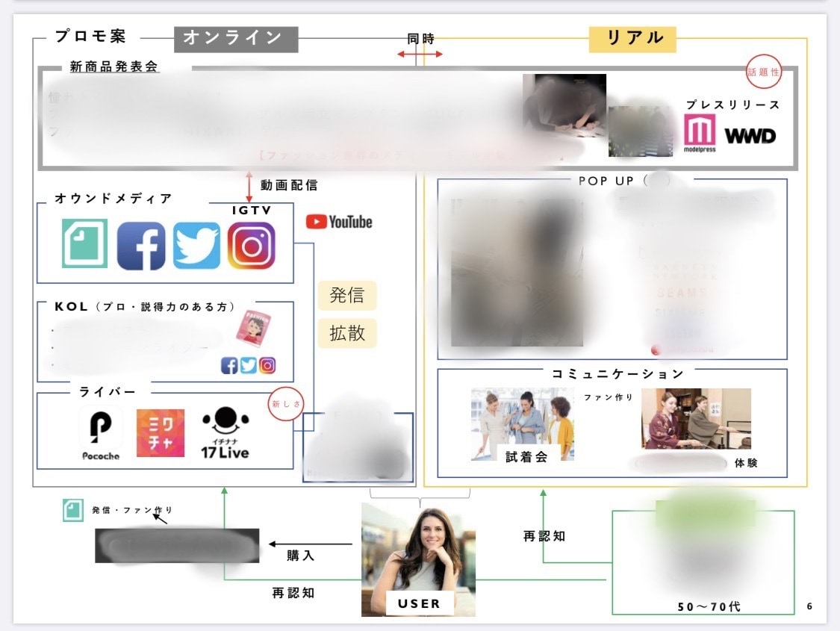Click the 購入 text
This screenshot has height=631, width=840.
(301, 556)
